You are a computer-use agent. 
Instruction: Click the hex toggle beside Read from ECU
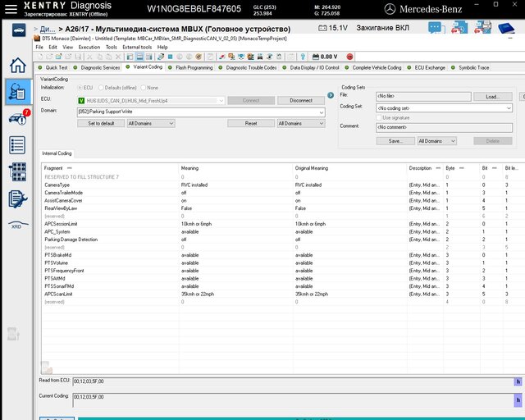click(x=518, y=381)
